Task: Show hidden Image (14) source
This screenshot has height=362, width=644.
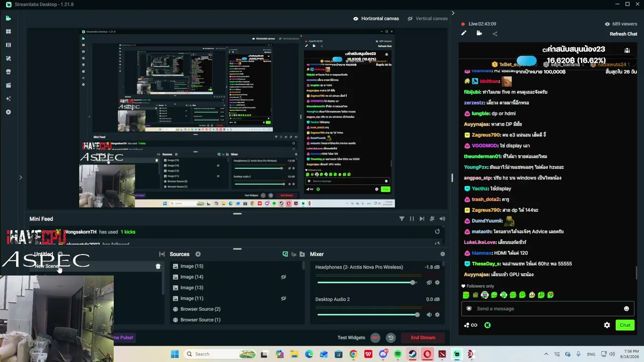Action: [x=283, y=277]
